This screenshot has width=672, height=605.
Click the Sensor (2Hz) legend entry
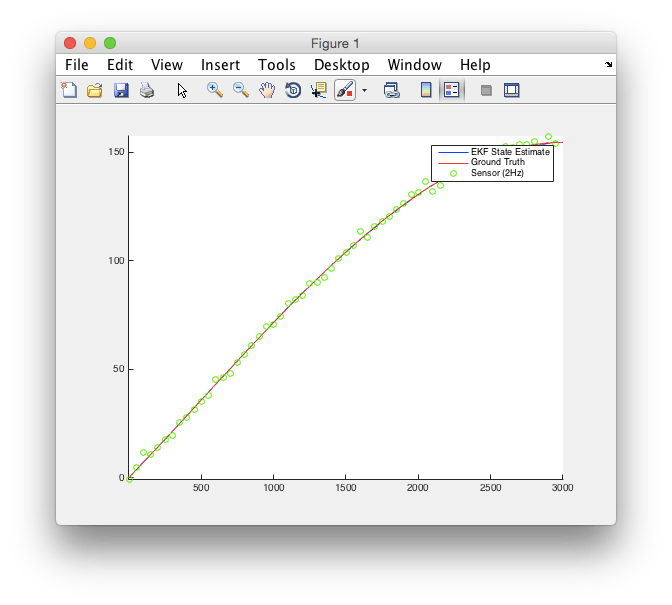[497, 173]
